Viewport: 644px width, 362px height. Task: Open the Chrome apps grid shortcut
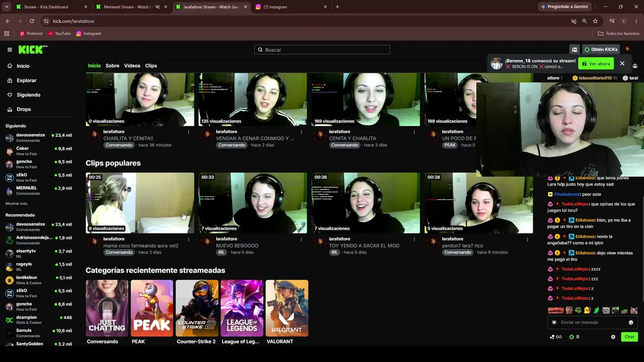[x=7, y=34]
